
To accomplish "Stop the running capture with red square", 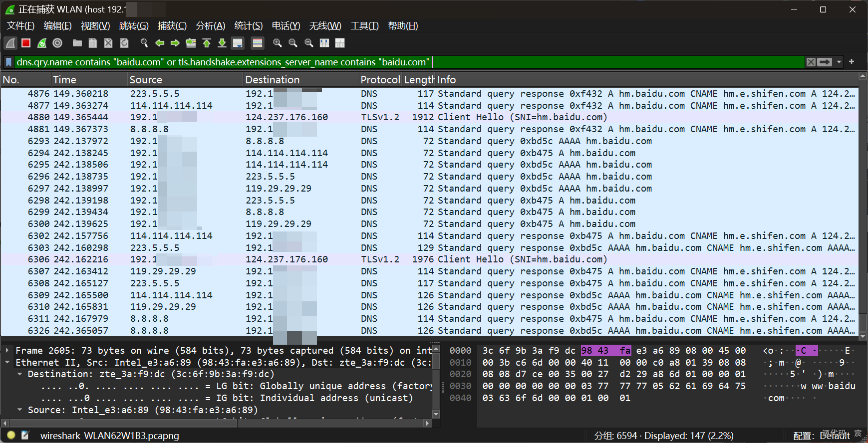I will pyautogui.click(x=26, y=43).
